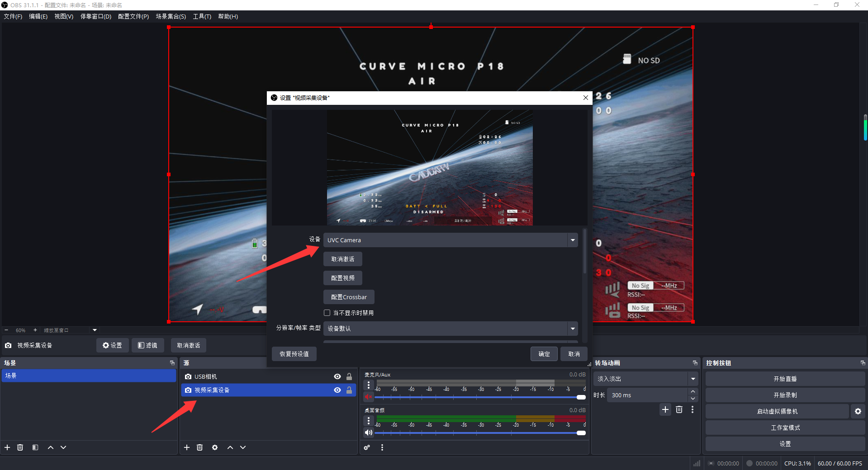
Task: Click 确定 in the properties dialog
Action: click(x=544, y=354)
